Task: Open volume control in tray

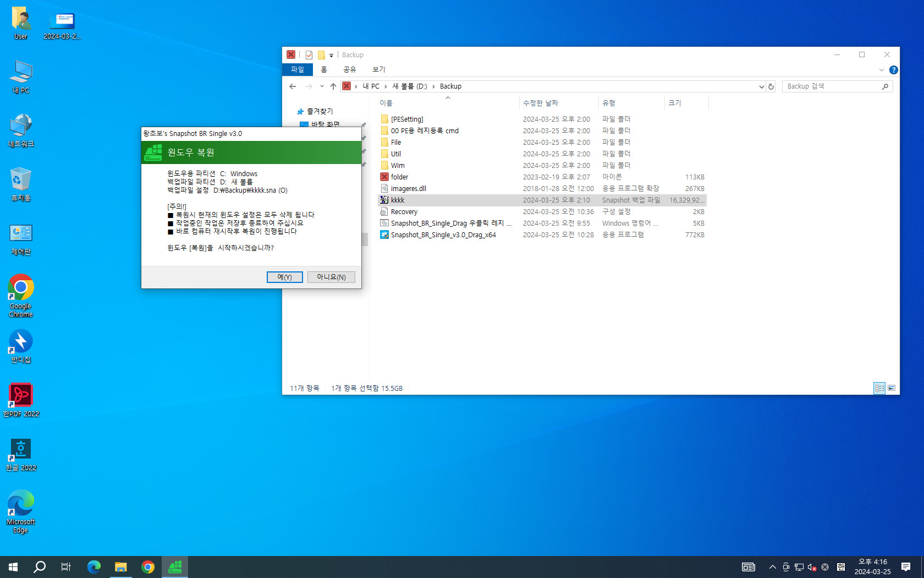Action: point(812,567)
